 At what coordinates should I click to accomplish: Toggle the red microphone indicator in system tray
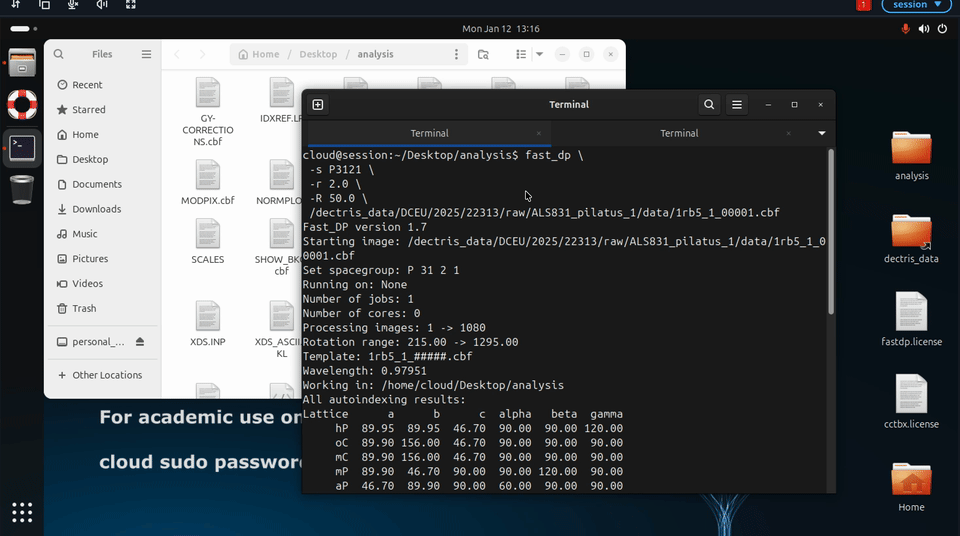coord(906,29)
